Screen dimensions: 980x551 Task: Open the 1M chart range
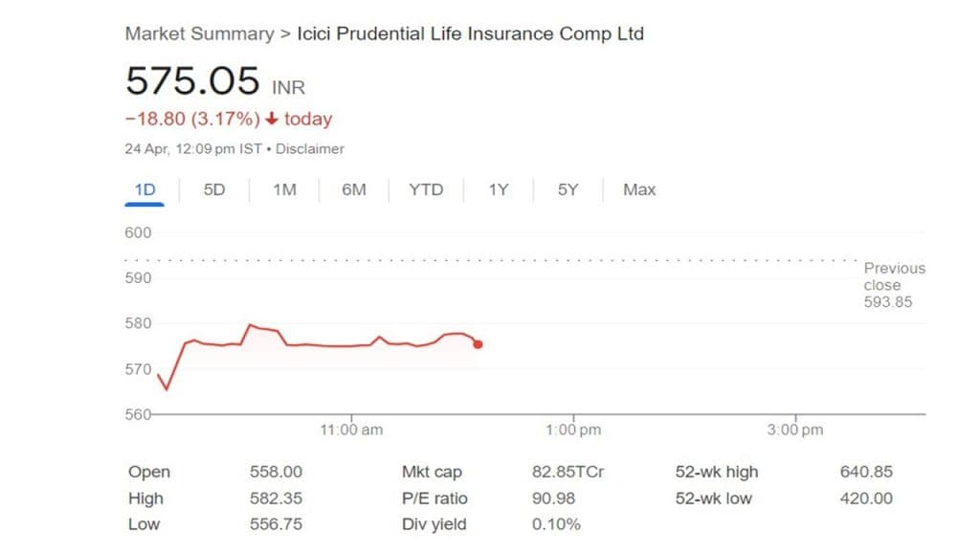coord(284,189)
